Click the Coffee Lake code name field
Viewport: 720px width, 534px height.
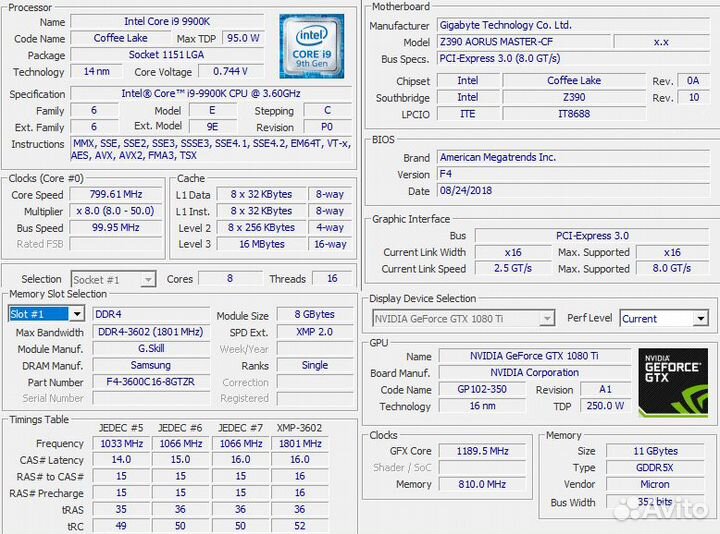tap(121, 38)
